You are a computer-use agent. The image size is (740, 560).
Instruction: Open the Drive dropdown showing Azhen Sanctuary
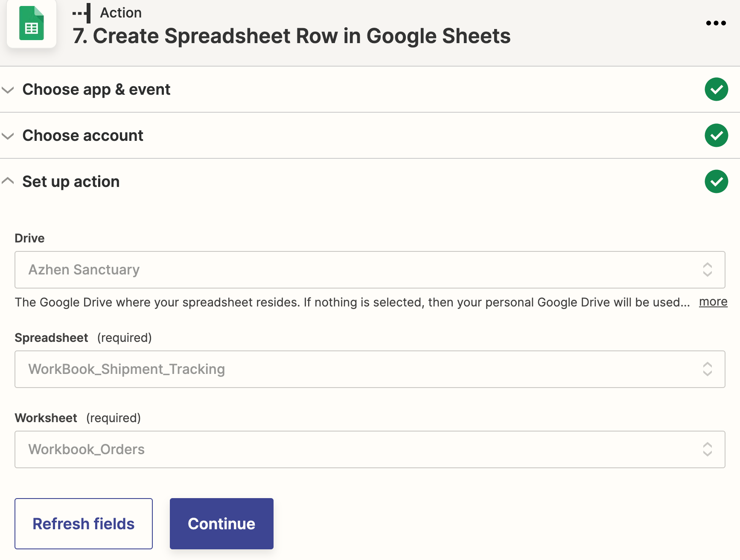click(370, 270)
